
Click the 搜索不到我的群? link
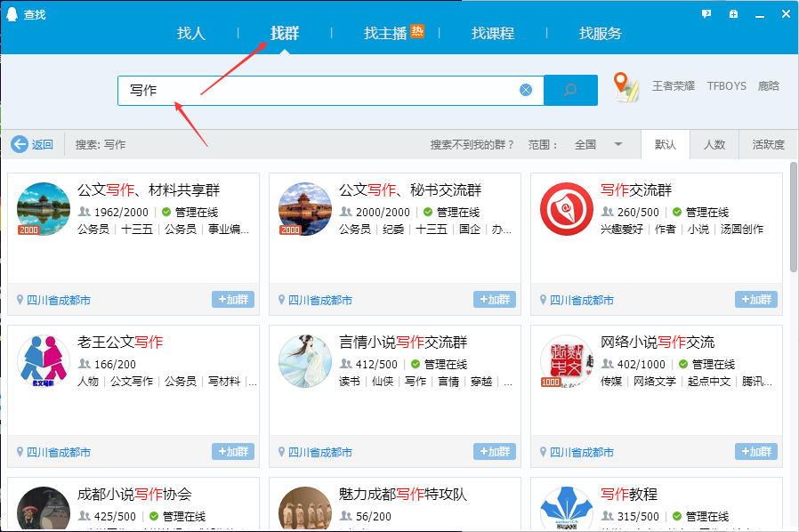click(x=472, y=145)
